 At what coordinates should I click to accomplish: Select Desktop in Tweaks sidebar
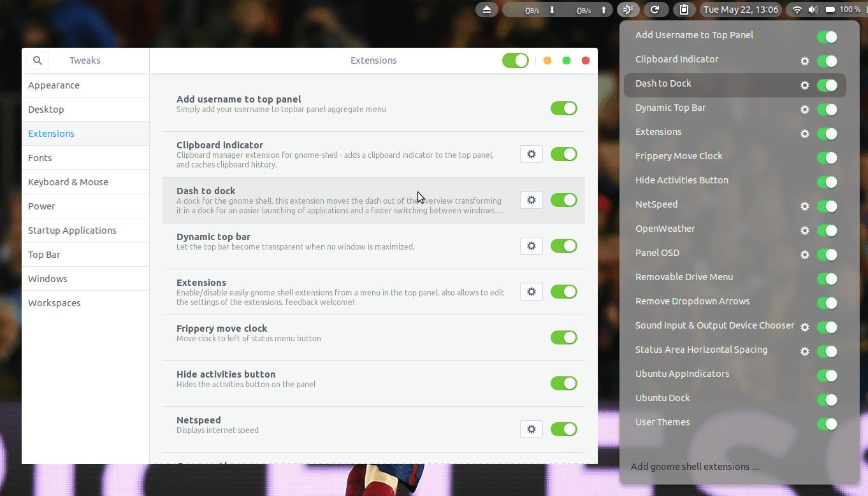85,110
